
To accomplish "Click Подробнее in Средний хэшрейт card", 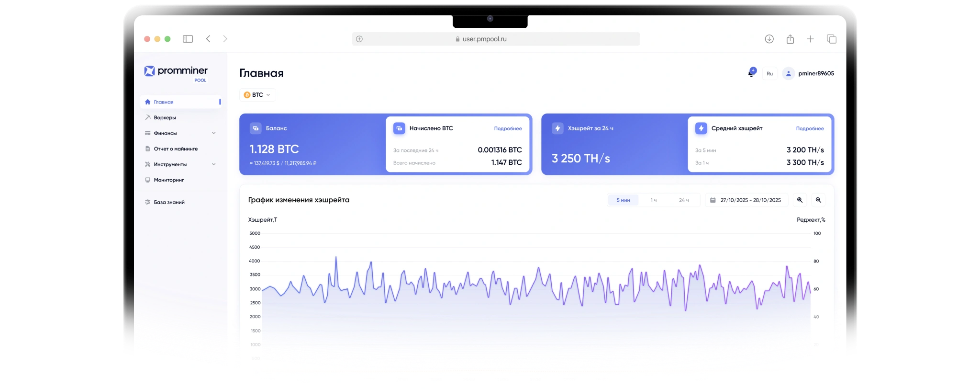I will click(x=810, y=129).
